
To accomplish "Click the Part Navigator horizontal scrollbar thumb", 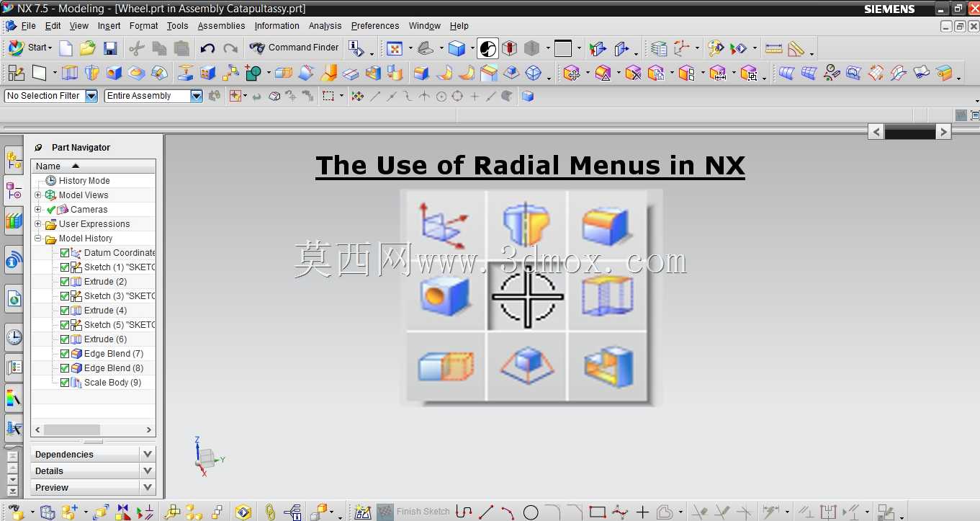I will (x=71, y=430).
